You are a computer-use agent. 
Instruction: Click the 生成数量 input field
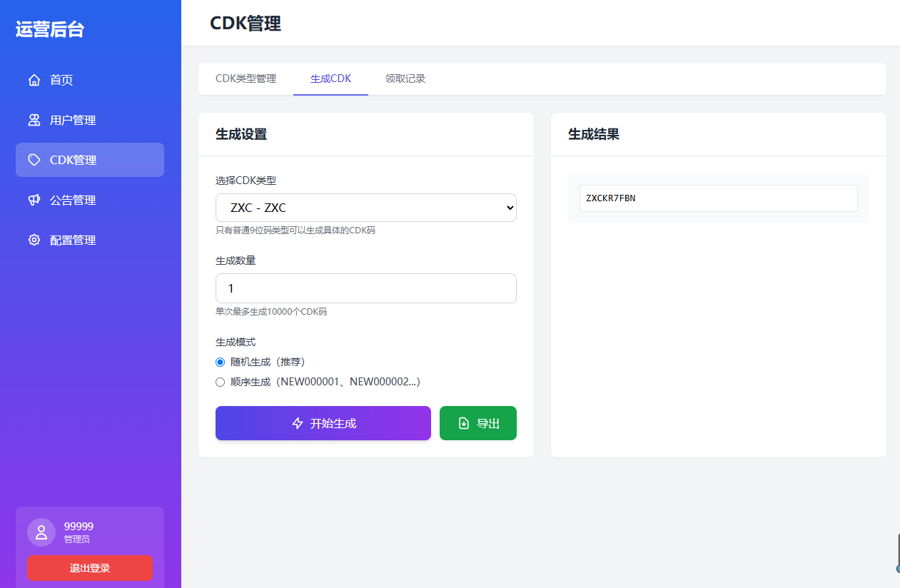[x=365, y=288]
